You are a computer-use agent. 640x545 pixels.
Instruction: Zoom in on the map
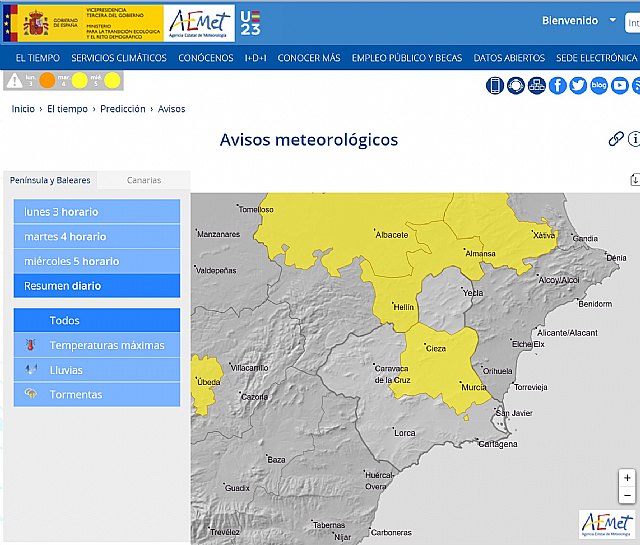coord(627,478)
